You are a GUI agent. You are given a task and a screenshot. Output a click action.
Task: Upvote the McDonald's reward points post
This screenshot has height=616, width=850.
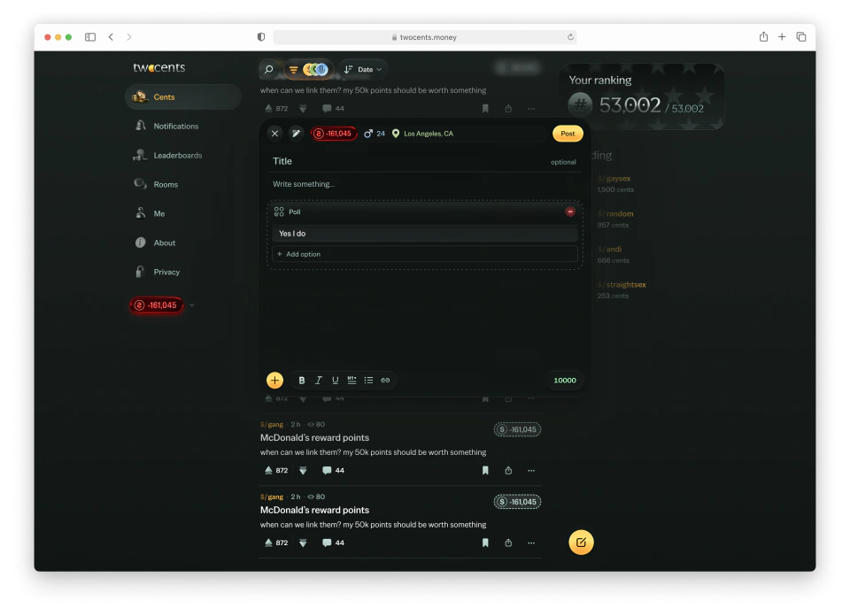(268, 470)
